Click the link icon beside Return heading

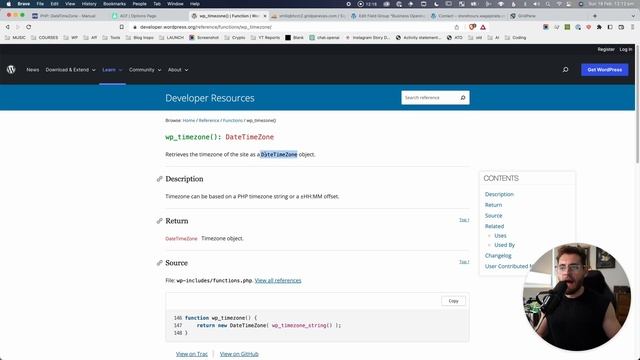click(x=160, y=221)
